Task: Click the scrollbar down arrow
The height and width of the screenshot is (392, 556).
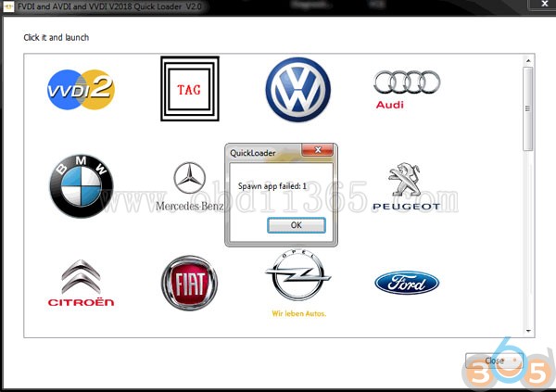Action: click(528, 331)
